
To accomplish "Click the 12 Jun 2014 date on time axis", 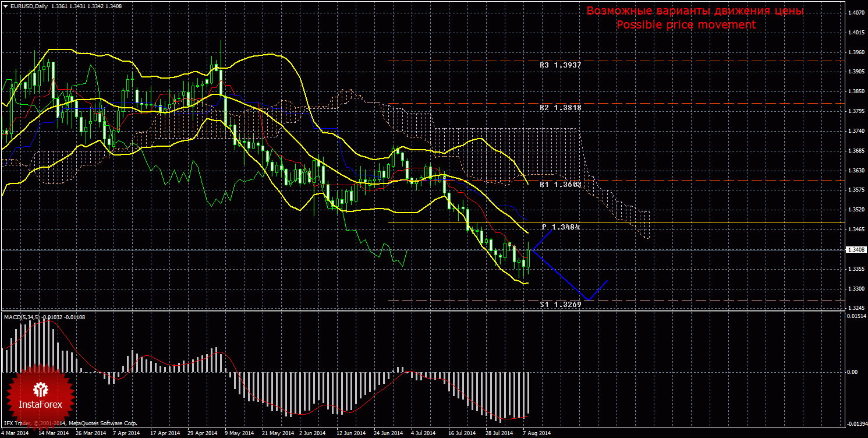I will click(351, 433).
